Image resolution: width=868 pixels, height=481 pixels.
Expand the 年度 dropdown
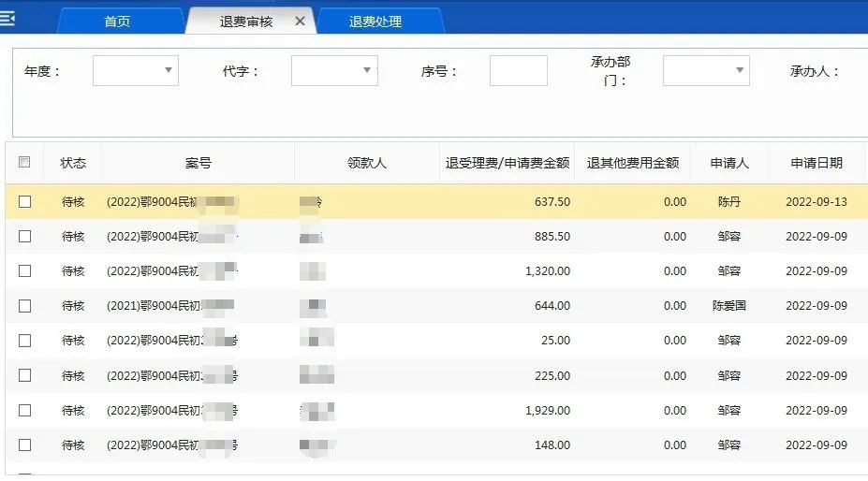135,70
